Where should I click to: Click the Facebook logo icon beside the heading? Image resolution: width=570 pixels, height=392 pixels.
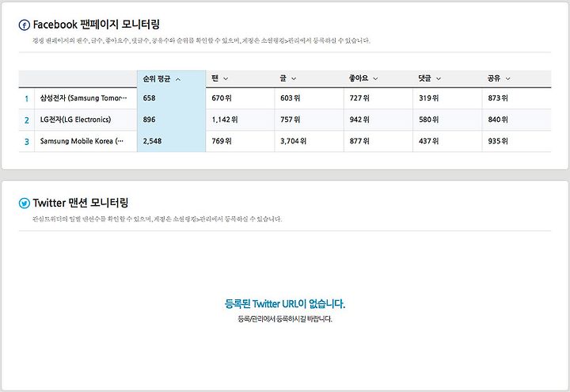click(x=24, y=25)
